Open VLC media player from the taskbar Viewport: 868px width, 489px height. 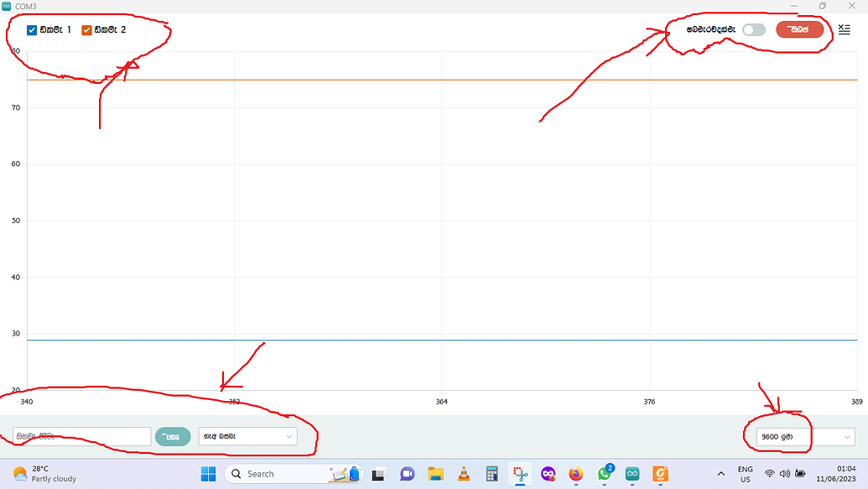(x=464, y=473)
